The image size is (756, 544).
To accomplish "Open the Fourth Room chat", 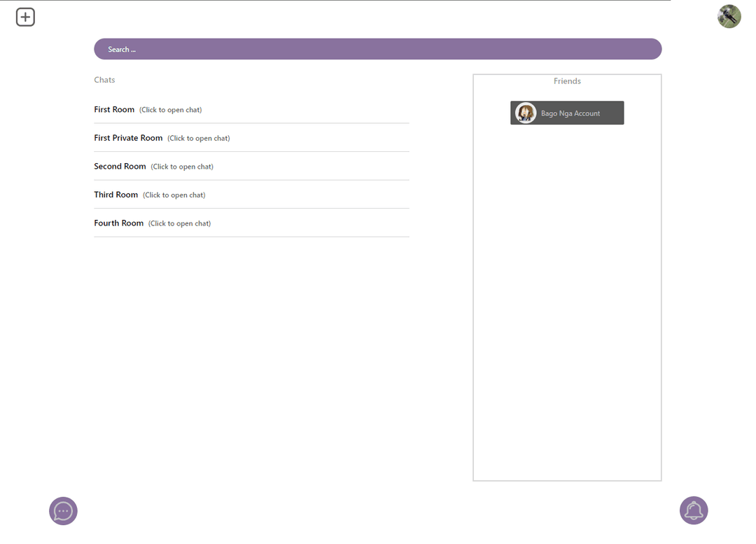I will point(119,223).
